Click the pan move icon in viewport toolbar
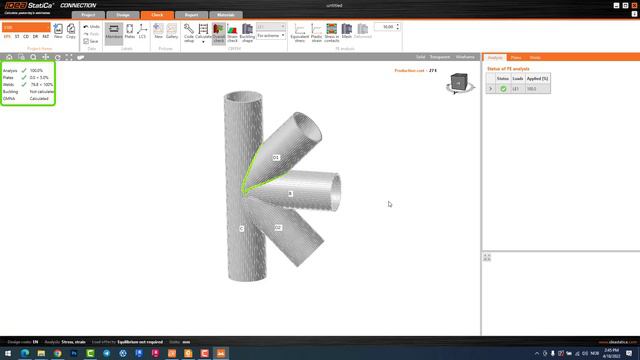 click(46, 57)
